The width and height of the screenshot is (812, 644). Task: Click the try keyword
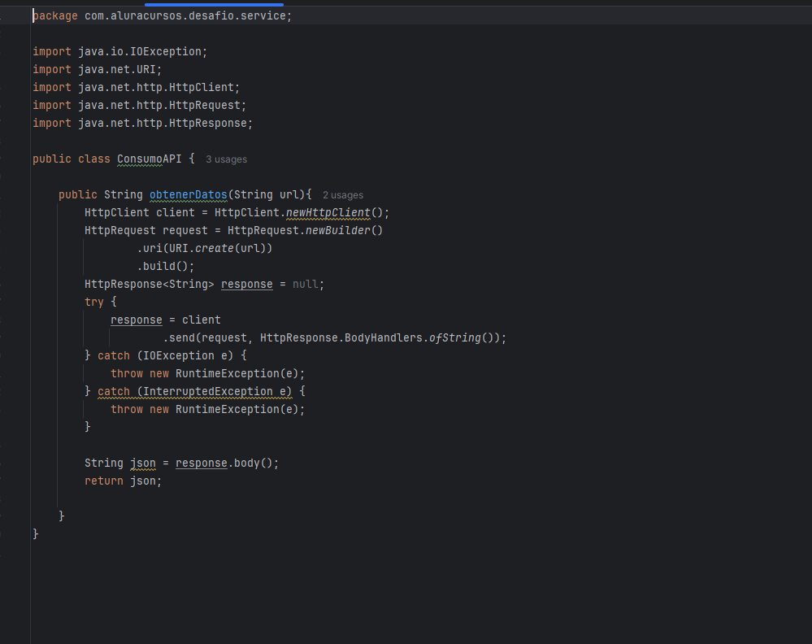pos(94,302)
